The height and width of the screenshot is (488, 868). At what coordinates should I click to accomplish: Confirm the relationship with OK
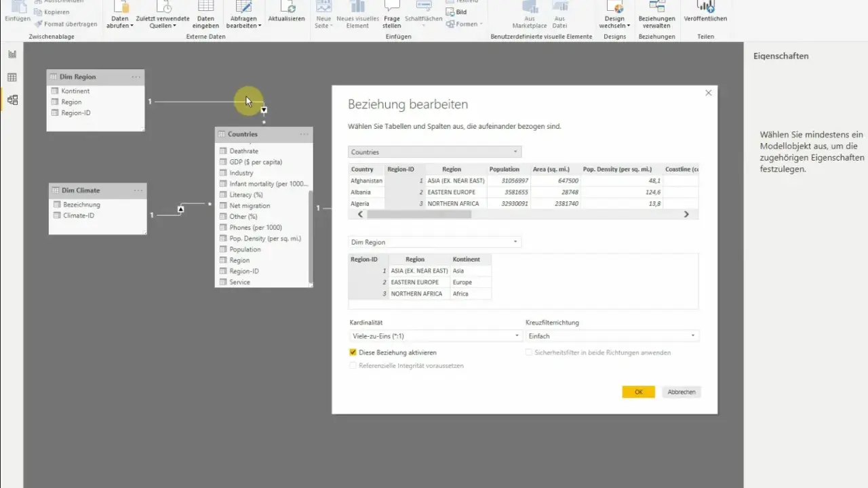(x=638, y=392)
